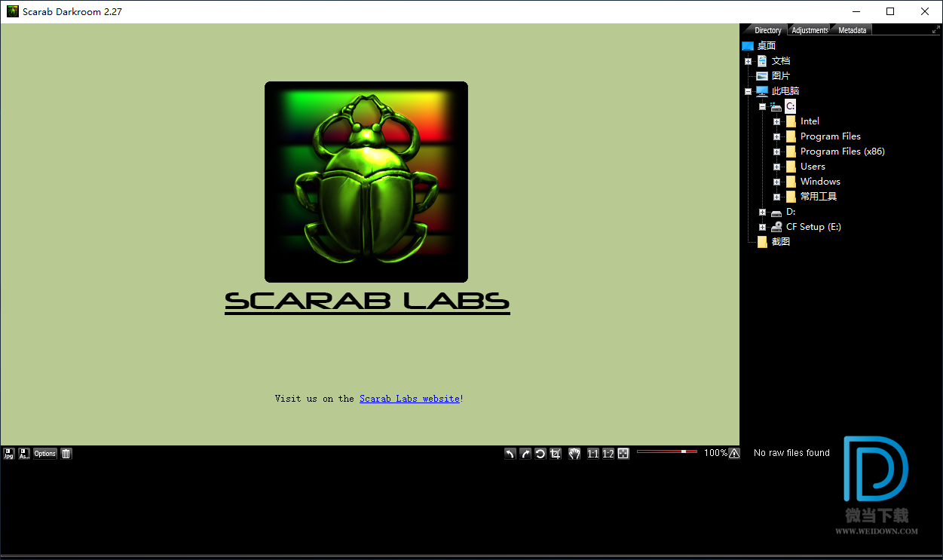Collapse the 此电脑 tree node
This screenshot has height=560, width=943.
tap(748, 91)
